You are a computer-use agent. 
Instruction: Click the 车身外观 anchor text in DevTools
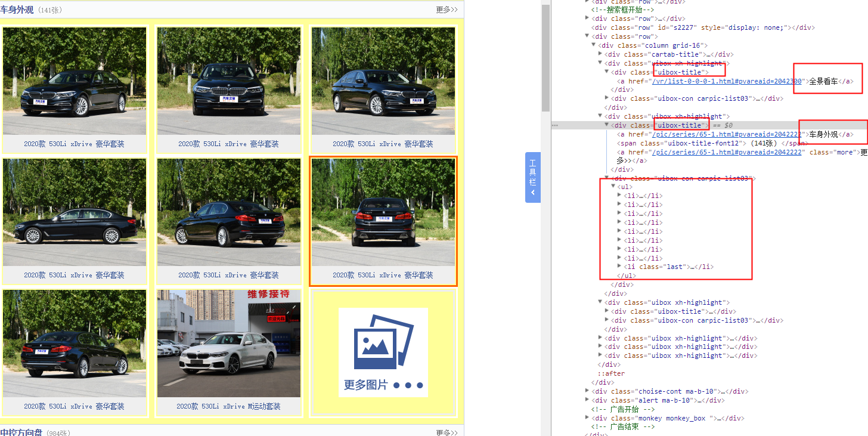tap(823, 134)
